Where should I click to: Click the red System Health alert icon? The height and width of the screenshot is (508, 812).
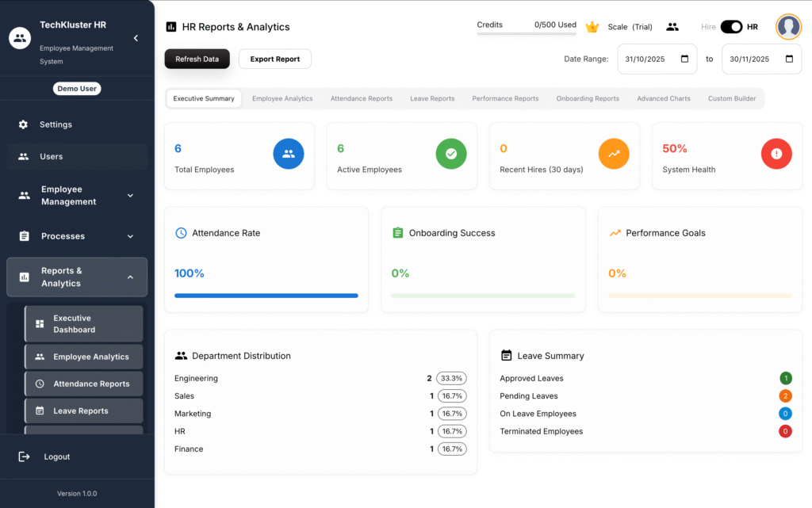[776, 154]
